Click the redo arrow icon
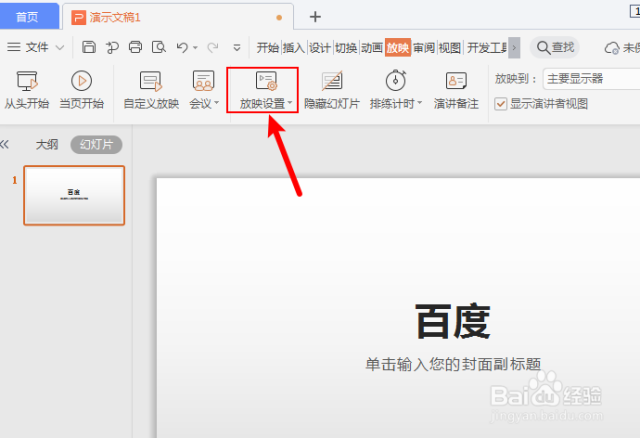This screenshot has height=438, width=640. pos(213,47)
